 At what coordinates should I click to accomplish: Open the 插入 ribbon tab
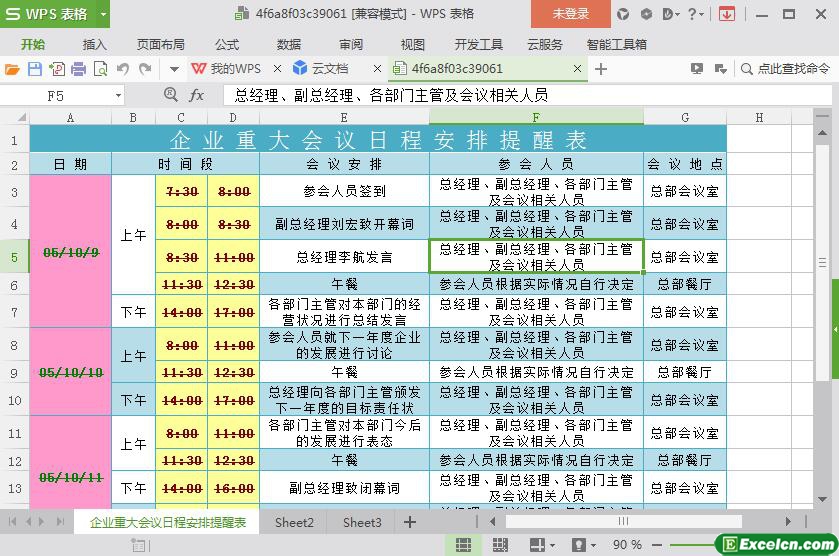[94, 44]
